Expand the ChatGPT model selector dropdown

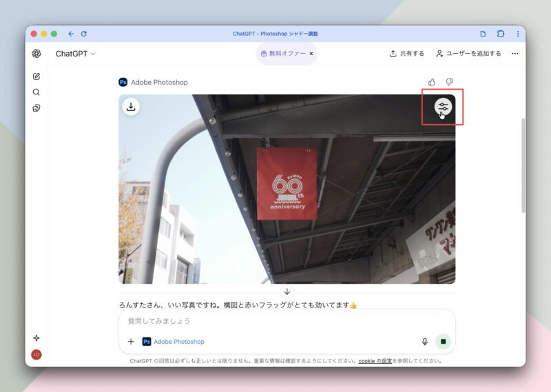pyautogui.click(x=75, y=54)
